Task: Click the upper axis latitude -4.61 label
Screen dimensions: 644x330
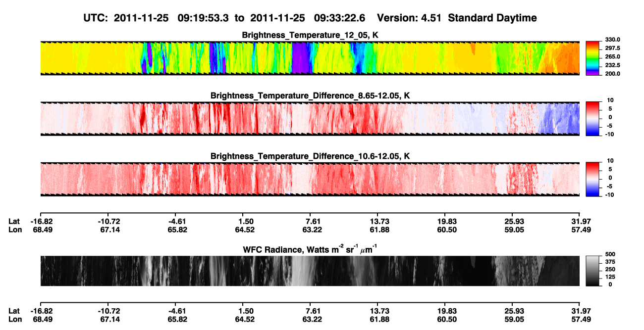Action: [177, 221]
